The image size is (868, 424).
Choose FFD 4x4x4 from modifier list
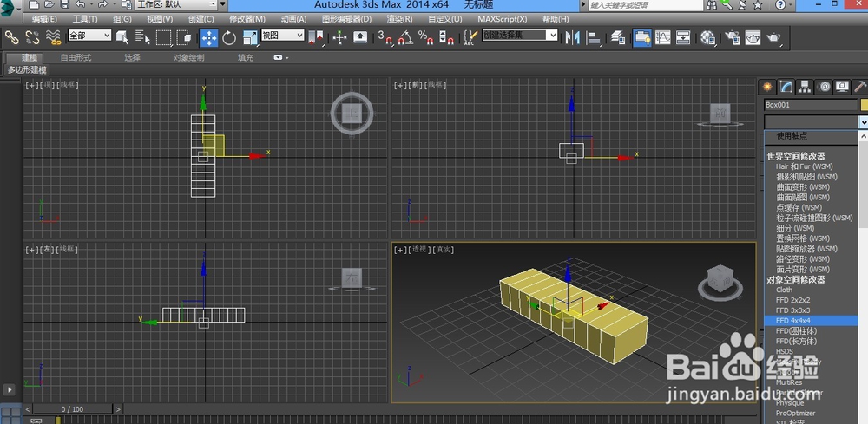[x=811, y=321]
